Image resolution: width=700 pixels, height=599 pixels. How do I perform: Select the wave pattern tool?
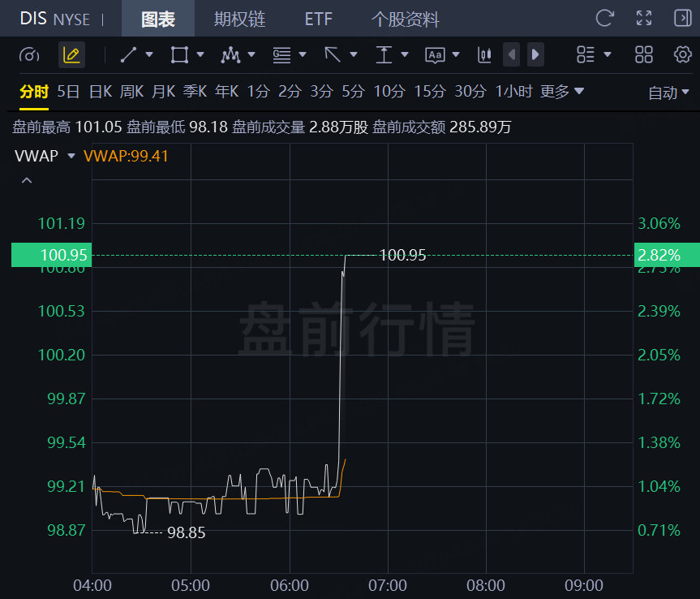(x=230, y=55)
